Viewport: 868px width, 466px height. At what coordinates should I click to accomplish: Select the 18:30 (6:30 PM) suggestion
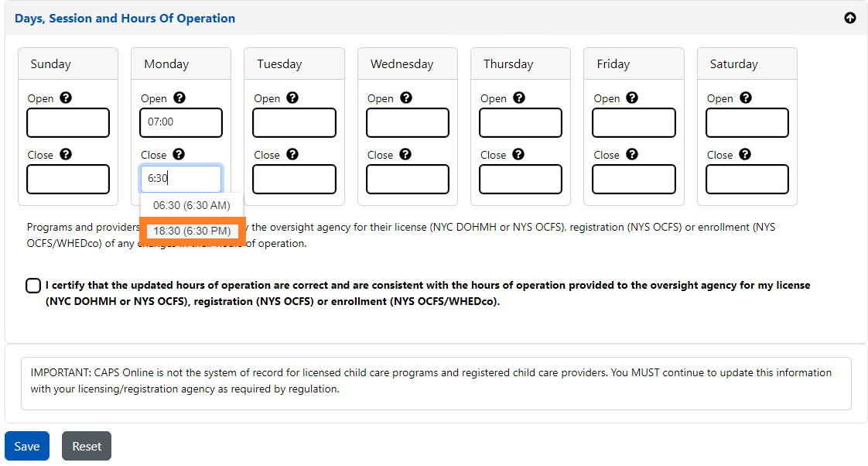(x=192, y=231)
